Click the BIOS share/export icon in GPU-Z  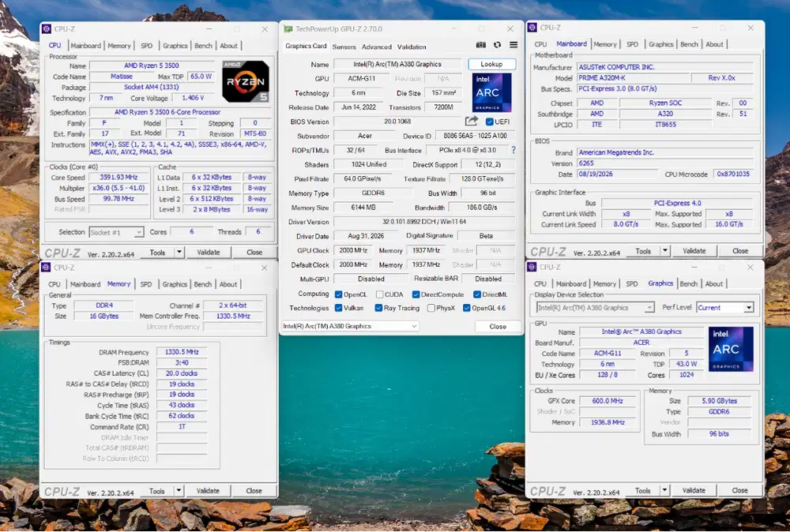point(471,122)
